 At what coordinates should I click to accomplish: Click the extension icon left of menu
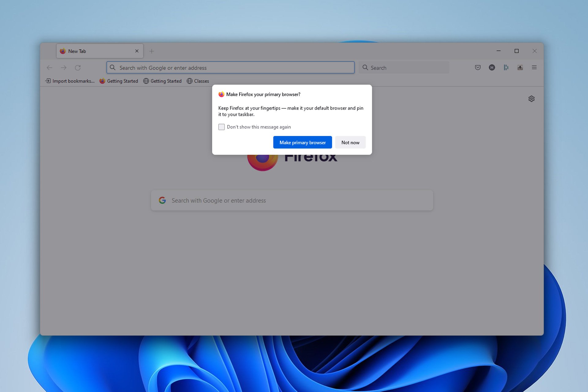520,67
